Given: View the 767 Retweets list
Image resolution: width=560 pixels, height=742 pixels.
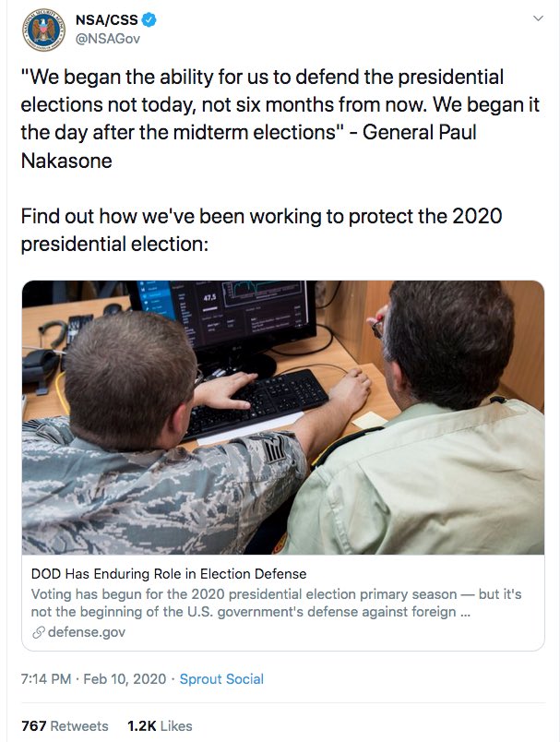Looking at the screenshot, I should coord(65,725).
